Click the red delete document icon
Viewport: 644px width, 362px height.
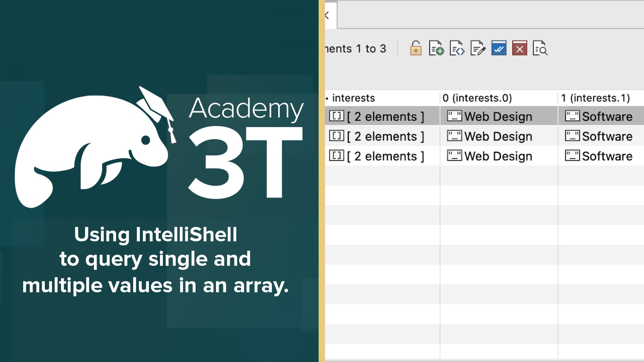pos(520,48)
